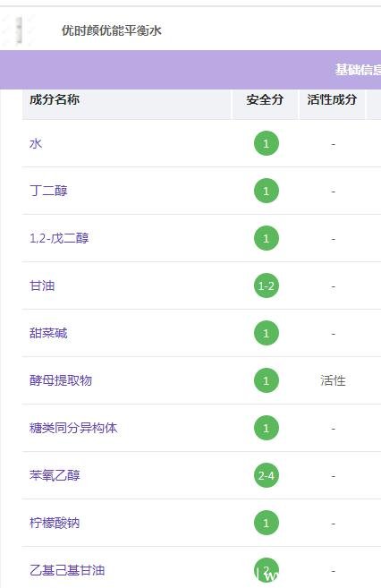Screen dimensions: 381x588
Task: Click the 2-4 safety badge for 苯氧乙醇
Action: coord(266,475)
